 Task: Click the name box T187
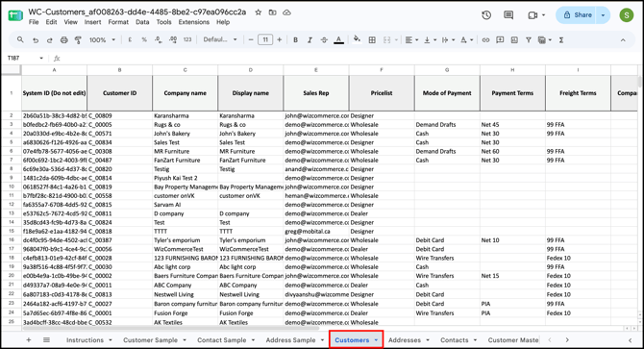pos(25,58)
